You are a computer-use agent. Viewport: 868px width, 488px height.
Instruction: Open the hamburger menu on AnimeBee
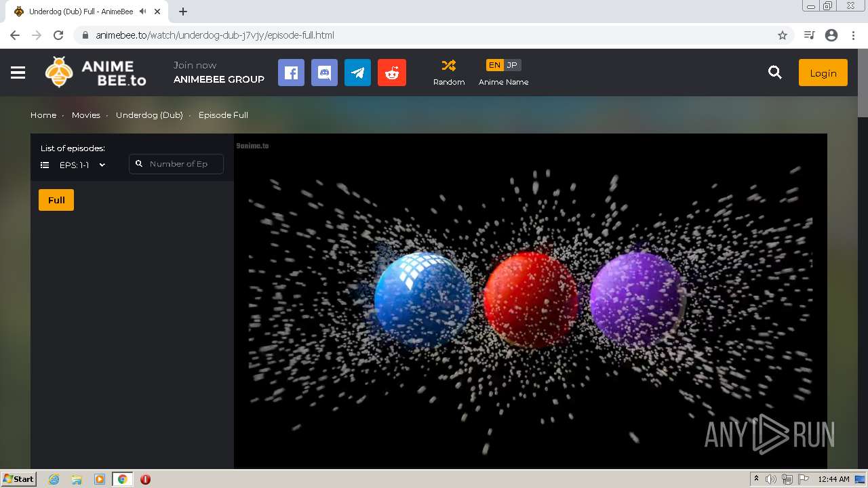(18, 73)
